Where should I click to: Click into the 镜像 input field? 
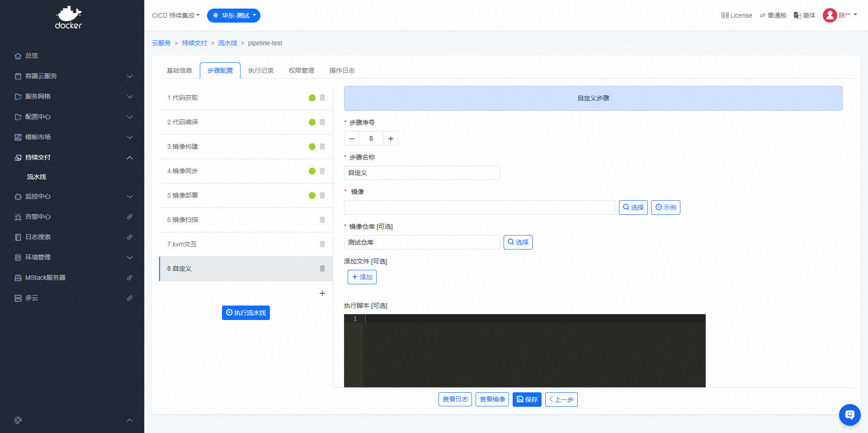(479, 207)
